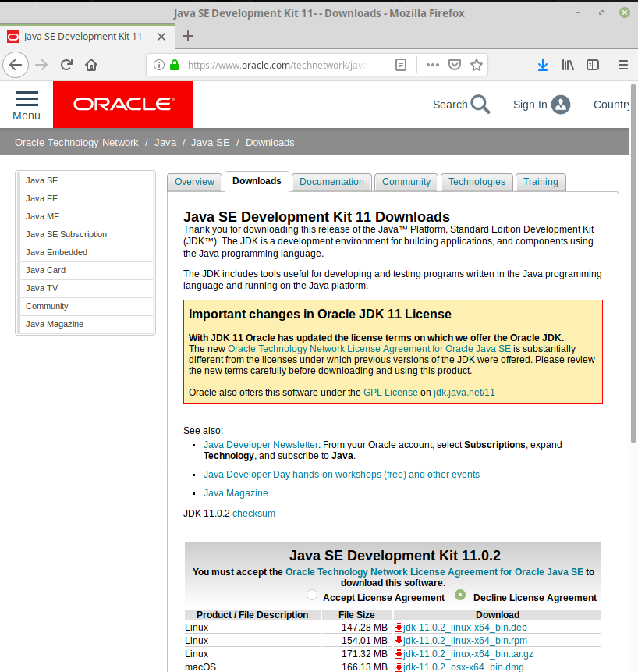
Task: Open the JDK 11.0.2 checksum link
Action: point(254,514)
